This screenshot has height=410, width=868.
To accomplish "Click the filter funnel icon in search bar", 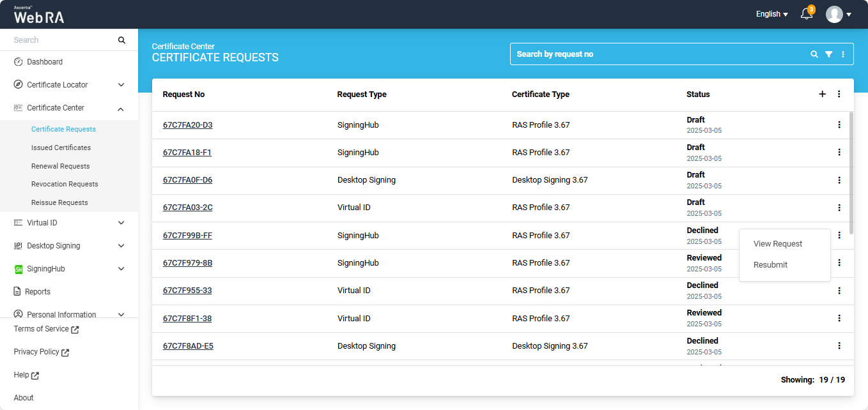I will coord(828,54).
